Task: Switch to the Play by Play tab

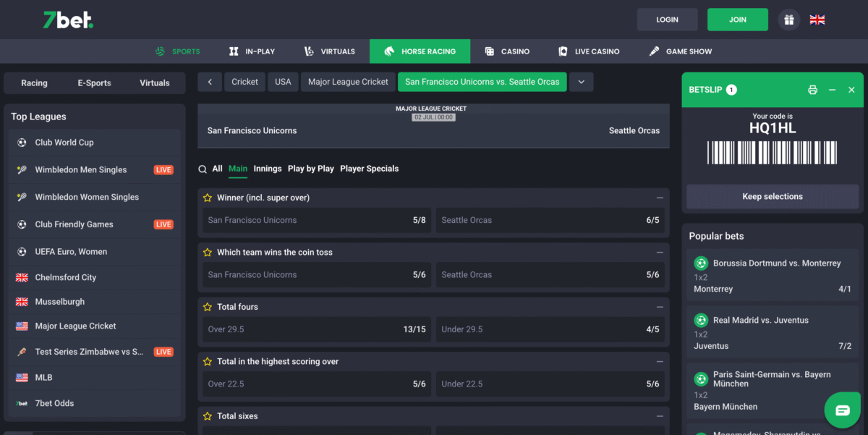Action: (311, 169)
